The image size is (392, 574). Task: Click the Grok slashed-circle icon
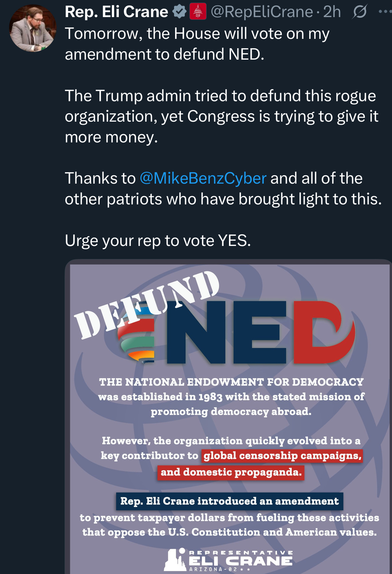(360, 12)
